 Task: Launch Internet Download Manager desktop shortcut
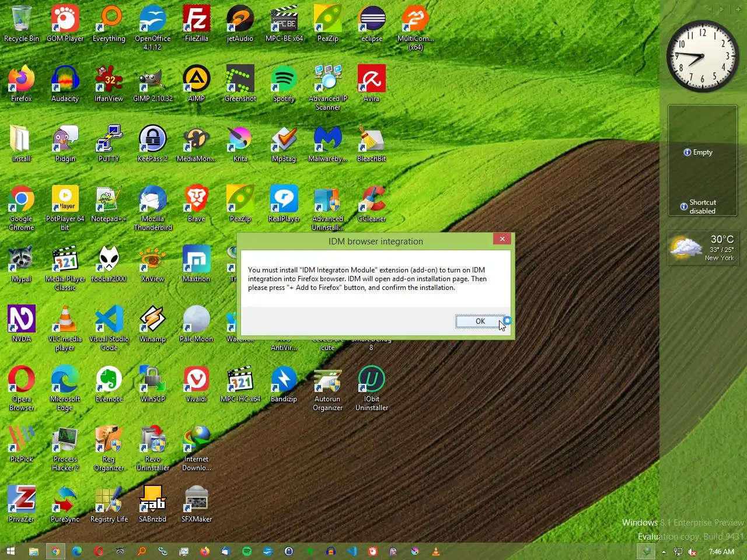197,448
